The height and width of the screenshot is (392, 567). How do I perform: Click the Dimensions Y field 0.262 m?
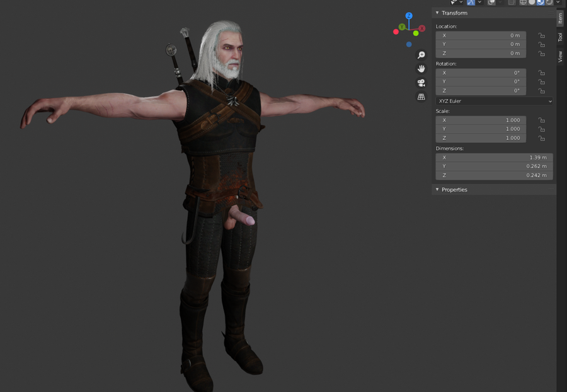tap(495, 166)
